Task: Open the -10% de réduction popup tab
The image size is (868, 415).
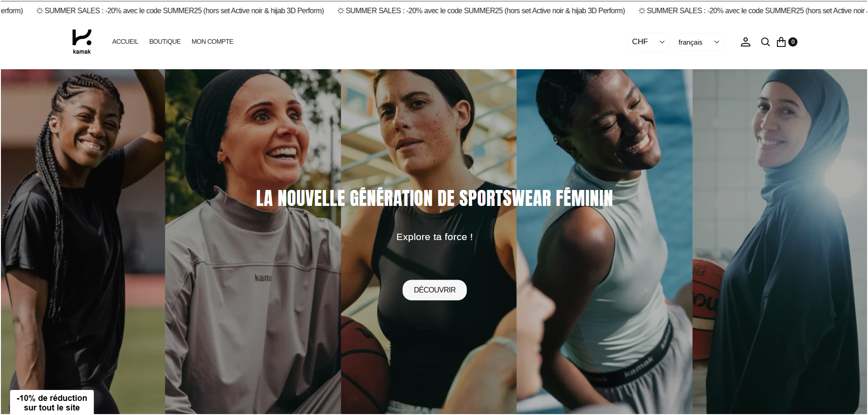Action: click(52, 402)
